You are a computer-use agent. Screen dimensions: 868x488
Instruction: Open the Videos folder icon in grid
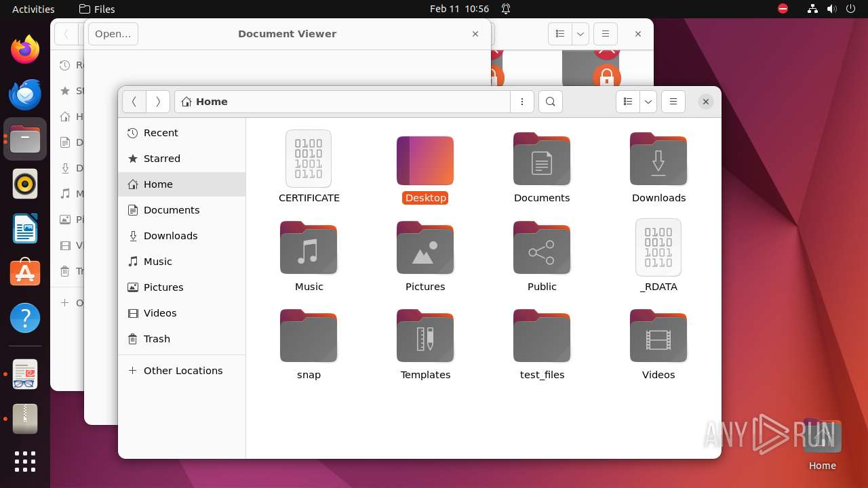[x=658, y=336]
